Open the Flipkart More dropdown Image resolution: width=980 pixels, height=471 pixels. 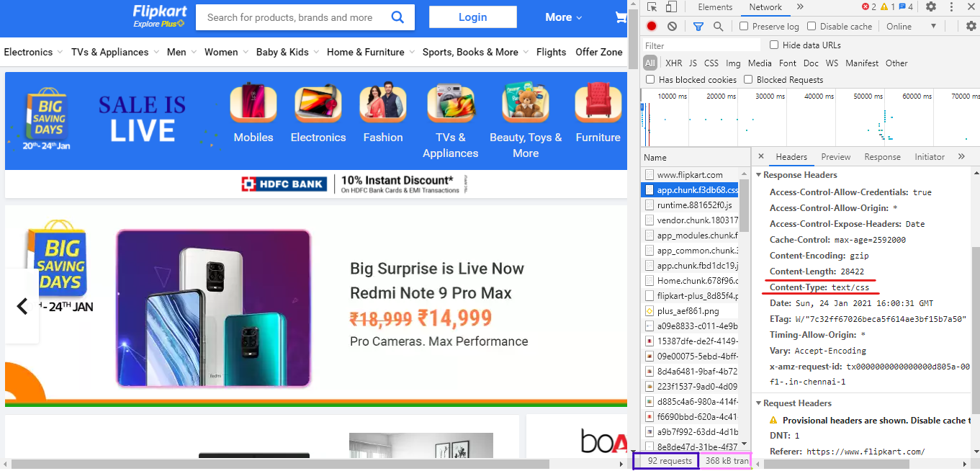[564, 17]
